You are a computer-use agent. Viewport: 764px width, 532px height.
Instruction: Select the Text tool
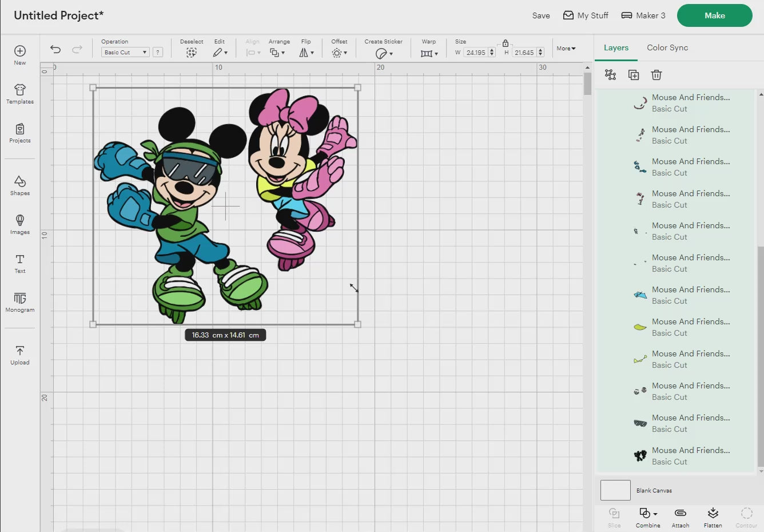tap(20, 263)
